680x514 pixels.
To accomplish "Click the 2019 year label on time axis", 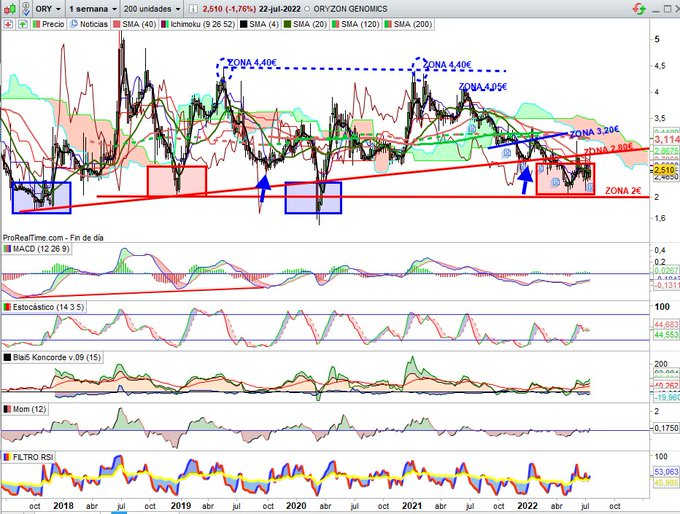I will (181, 505).
